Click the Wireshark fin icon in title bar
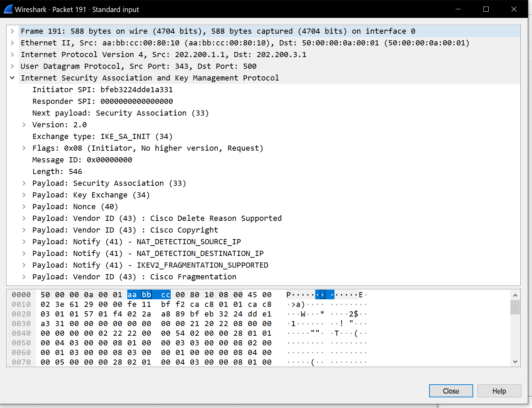 tap(8, 9)
